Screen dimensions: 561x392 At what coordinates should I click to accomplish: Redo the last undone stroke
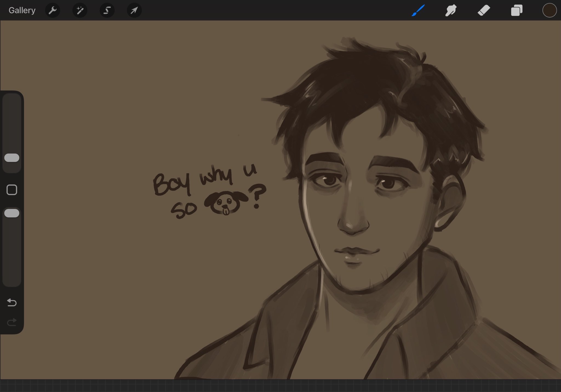coord(12,322)
